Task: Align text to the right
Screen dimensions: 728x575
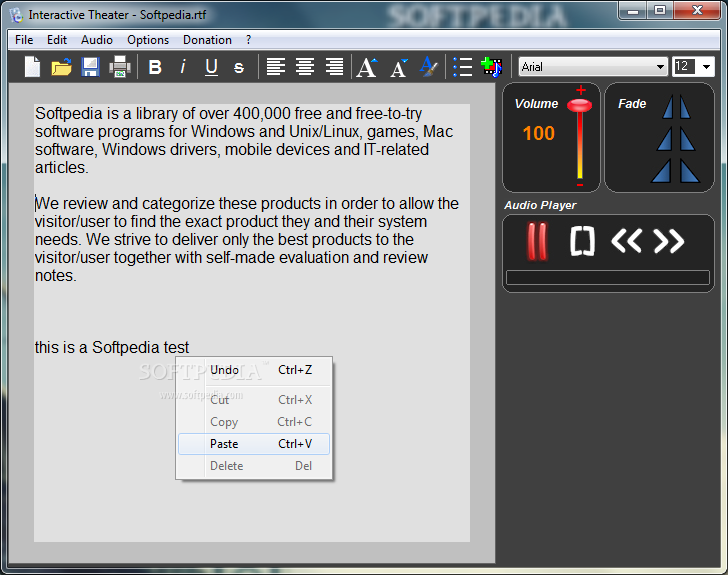Action: click(334, 67)
